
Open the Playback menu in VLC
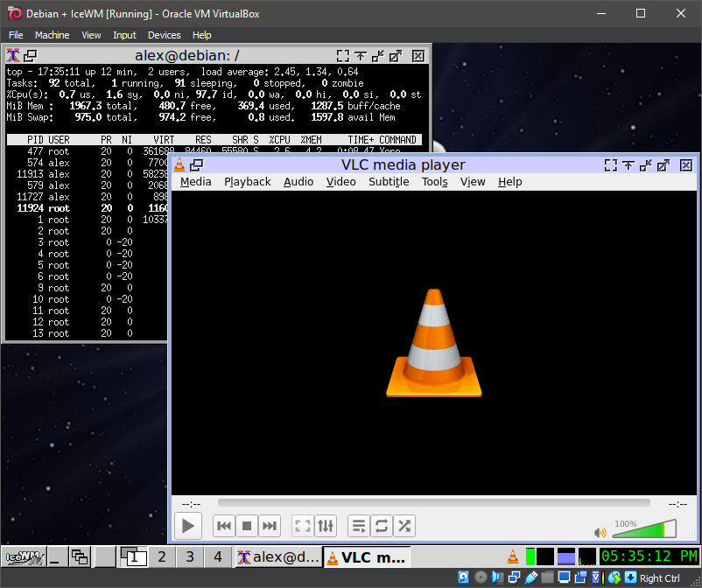click(x=247, y=182)
